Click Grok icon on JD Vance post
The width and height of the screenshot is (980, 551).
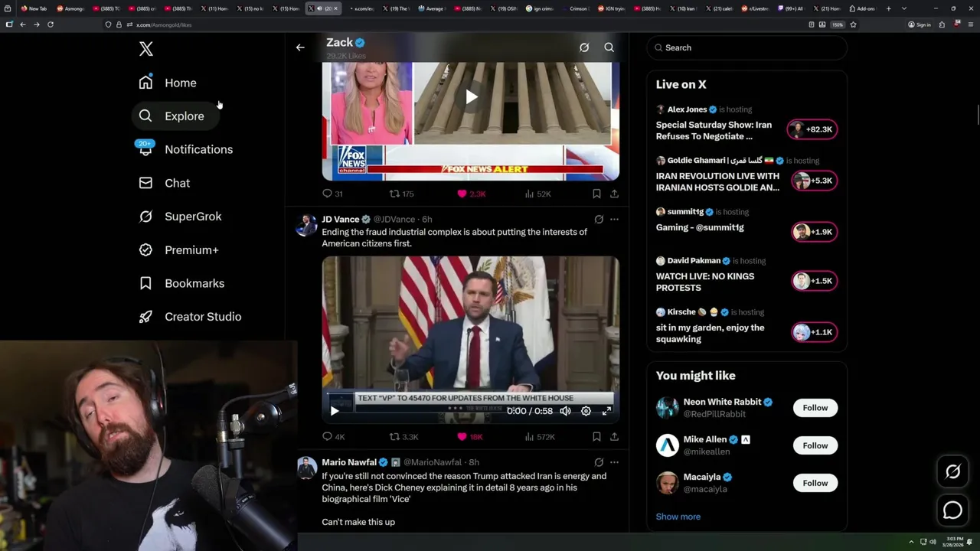(x=599, y=220)
